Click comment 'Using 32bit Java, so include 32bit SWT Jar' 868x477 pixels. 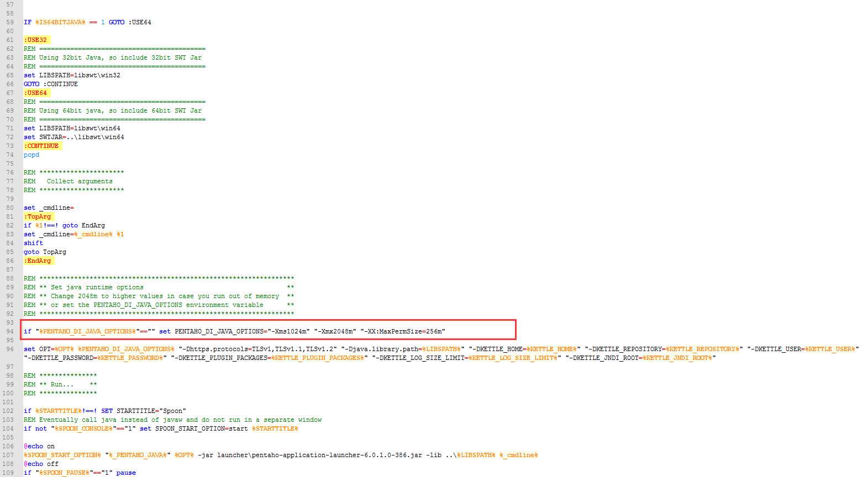click(120, 57)
